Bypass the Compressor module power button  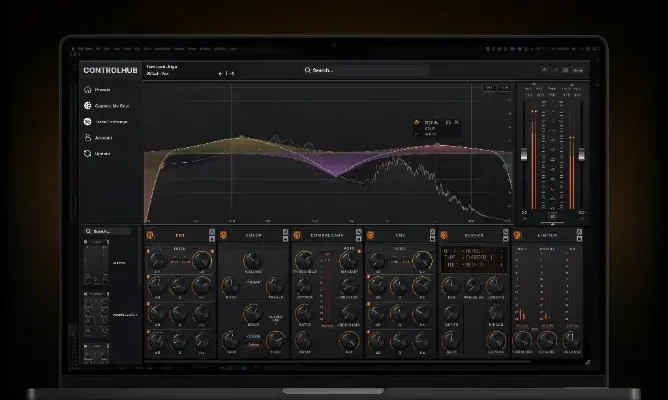pyautogui.click(x=297, y=236)
